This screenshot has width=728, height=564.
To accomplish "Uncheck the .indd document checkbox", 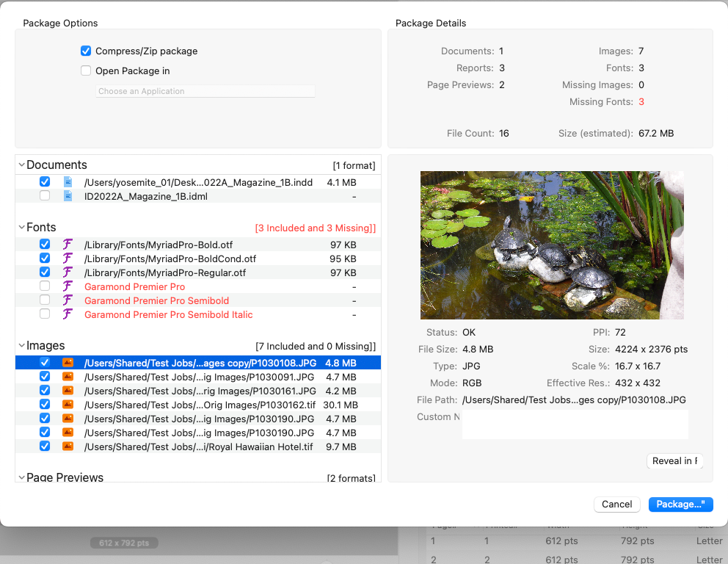I will [45, 181].
